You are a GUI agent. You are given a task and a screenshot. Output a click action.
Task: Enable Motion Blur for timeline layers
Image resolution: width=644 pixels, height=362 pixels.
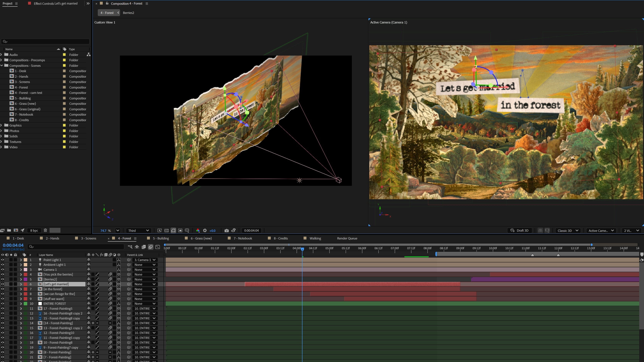150,247
